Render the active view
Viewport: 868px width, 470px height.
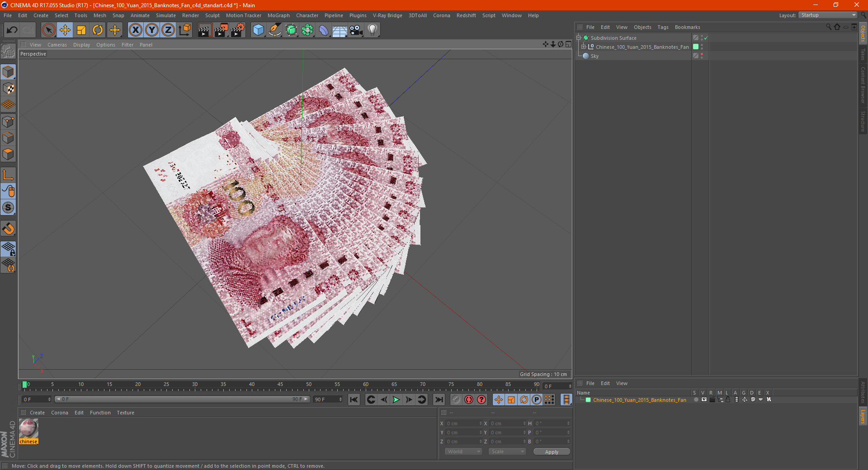pos(204,30)
